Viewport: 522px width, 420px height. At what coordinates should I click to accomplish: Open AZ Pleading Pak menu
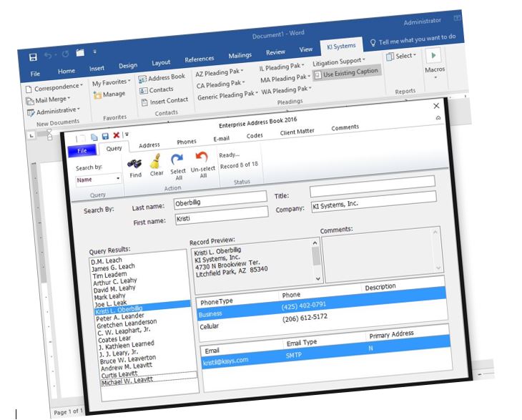point(220,72)
